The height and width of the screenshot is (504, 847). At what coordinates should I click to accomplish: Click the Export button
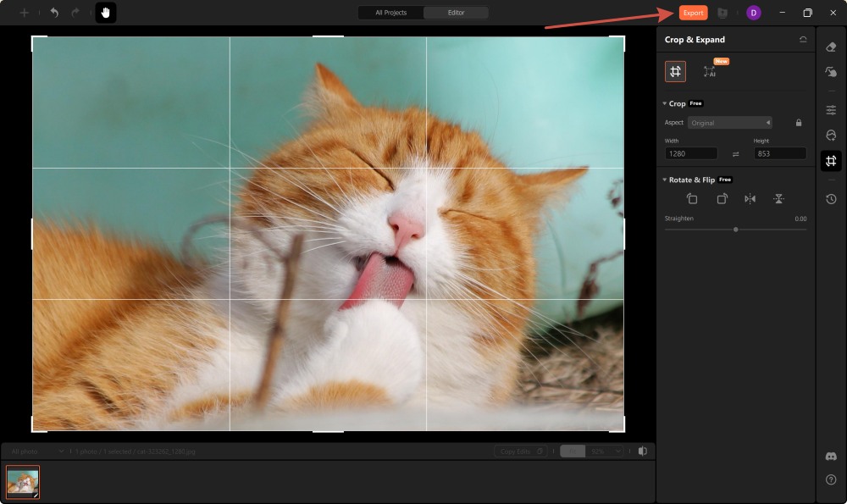pyautogui.click(x=695, y=13)
